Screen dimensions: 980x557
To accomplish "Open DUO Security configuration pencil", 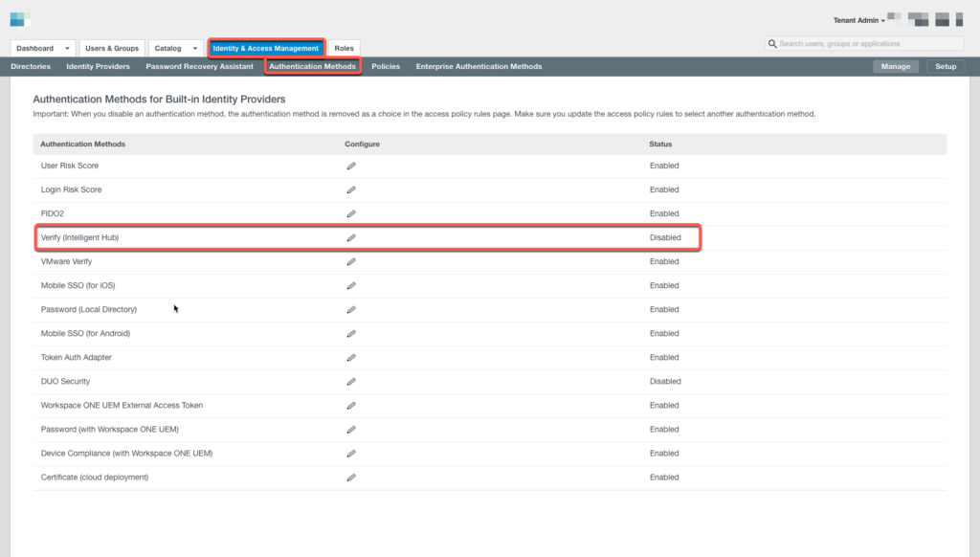I will click(351, 381).
